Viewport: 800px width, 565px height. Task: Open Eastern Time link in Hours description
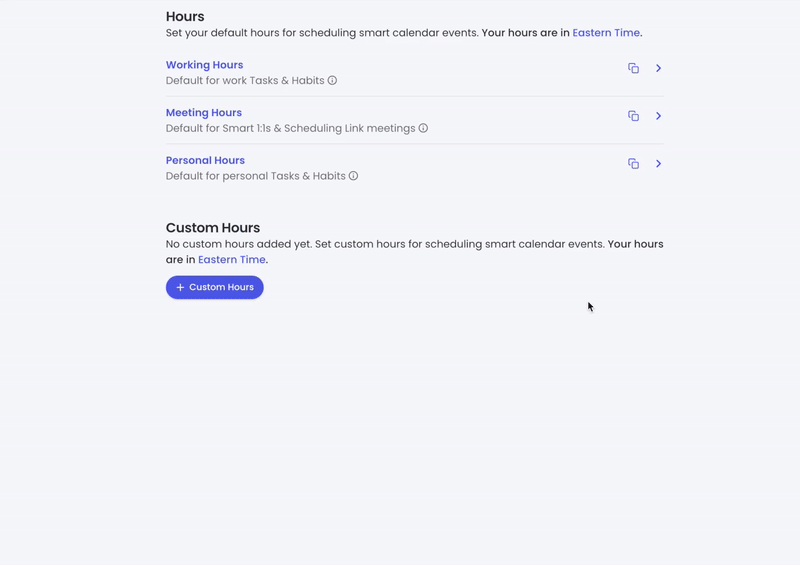(606, 33)
